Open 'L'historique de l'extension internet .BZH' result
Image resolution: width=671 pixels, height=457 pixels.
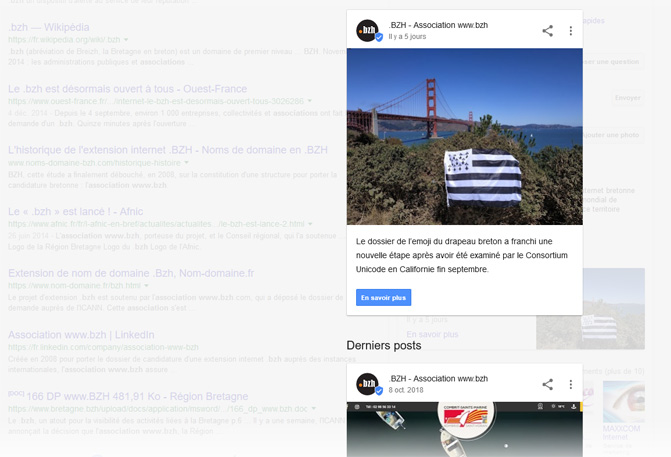(x=168, y=150)
